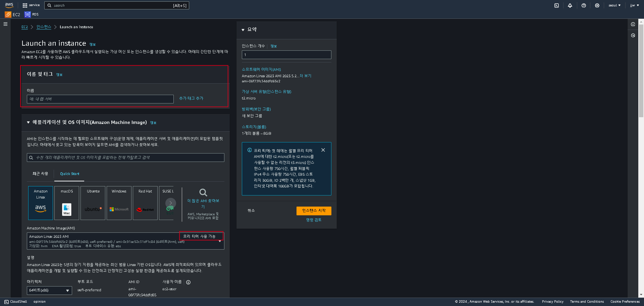Click the EC2 breadcrumb link
Screen dimensions: 644x306
click(x=24, y=27)
